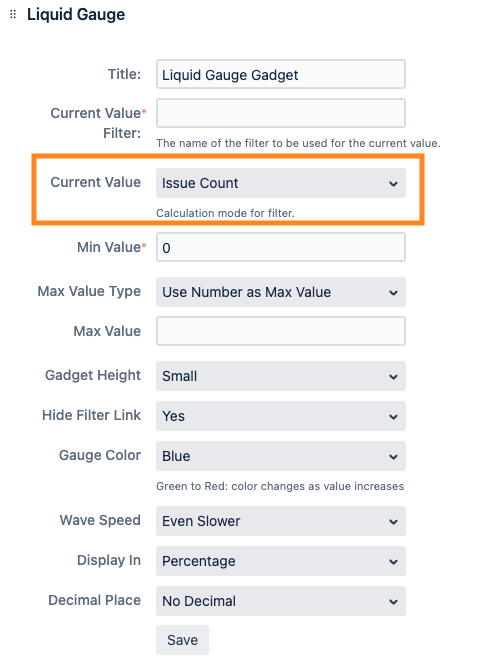Open the Decimal Place dropdown

click(281, 601)
